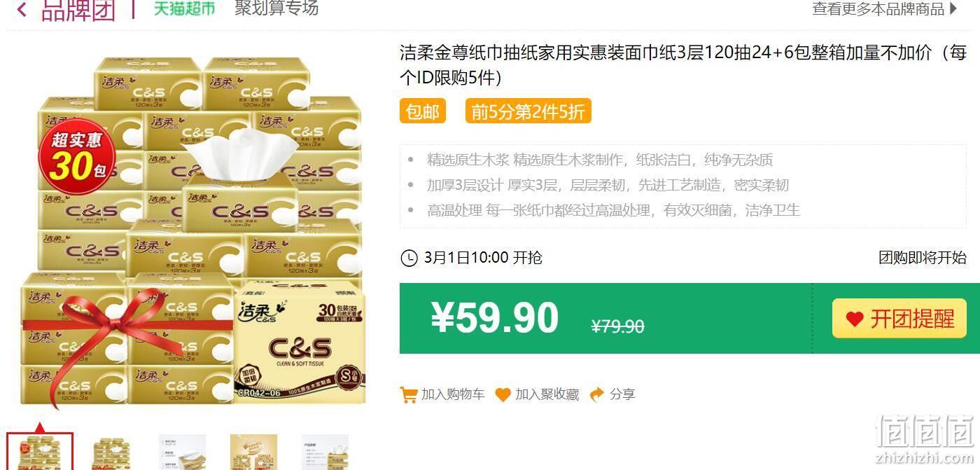Click the 加入聚收藏 link
Viewport: 980px width, 470px height.
coord(538,394)
